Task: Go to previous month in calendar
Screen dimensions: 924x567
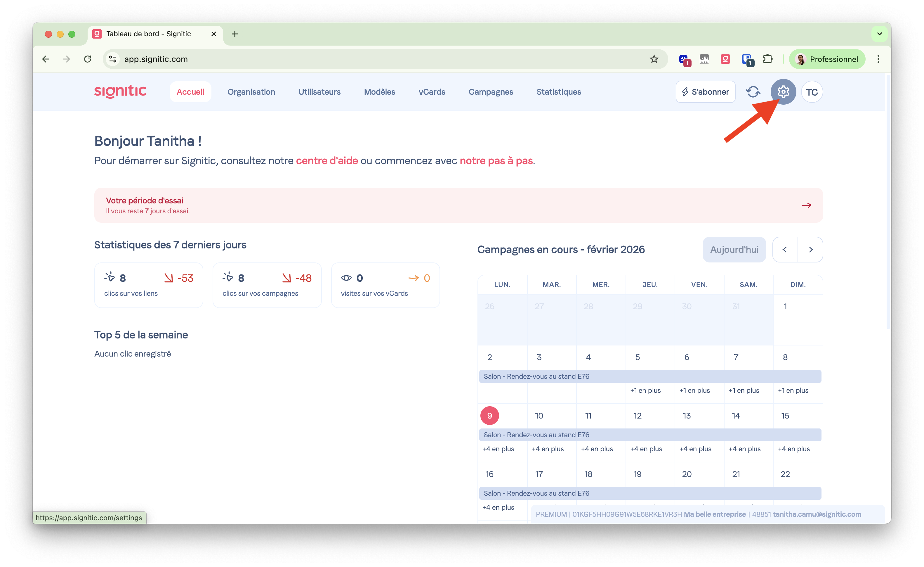Action: coord(784,250)
